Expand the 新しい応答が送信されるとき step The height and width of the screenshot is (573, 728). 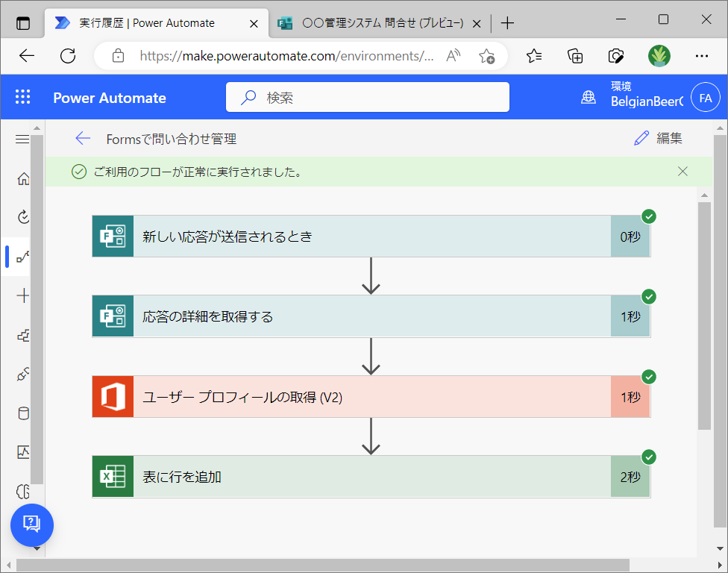pos(371,237)
